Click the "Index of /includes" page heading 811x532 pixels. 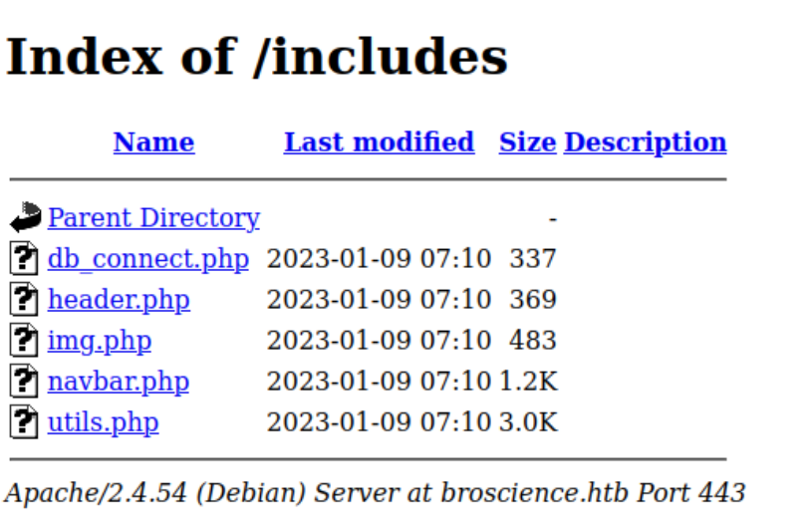[x=257, y=57]
